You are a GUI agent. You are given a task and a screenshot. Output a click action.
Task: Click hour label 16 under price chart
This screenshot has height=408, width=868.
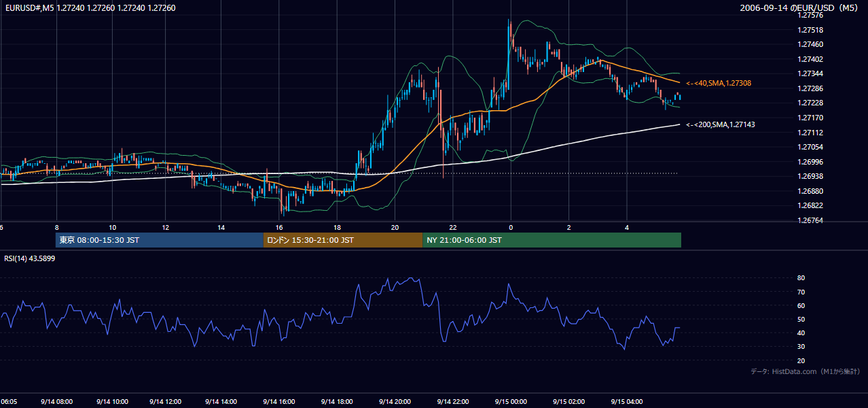point(279,227)
